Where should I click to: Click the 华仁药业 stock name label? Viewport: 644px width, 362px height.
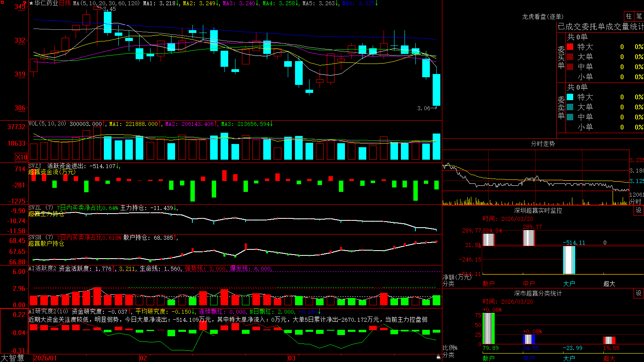(46, 3)
